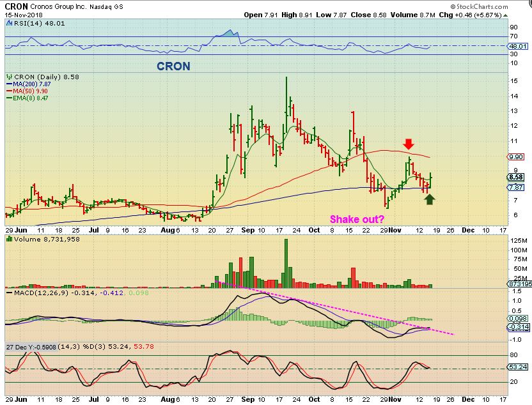Click the blue MA(200) legend line marker
This screenshot has height=405, width=532.
(x=9, y=84)
